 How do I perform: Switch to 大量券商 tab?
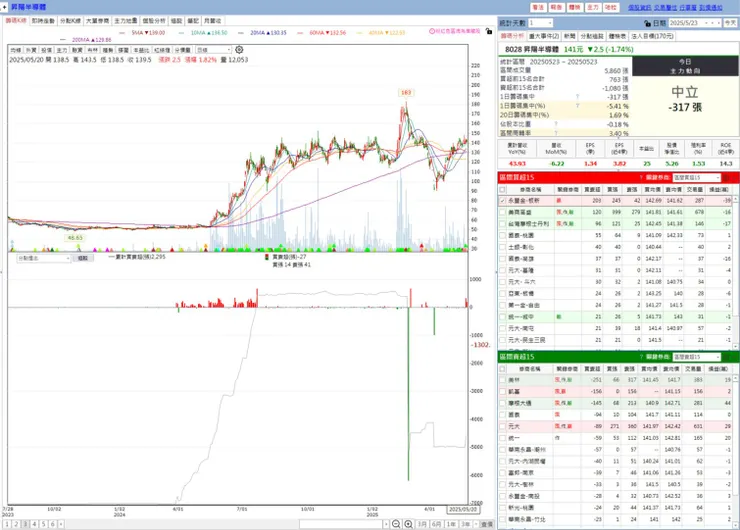coord(98,21)
